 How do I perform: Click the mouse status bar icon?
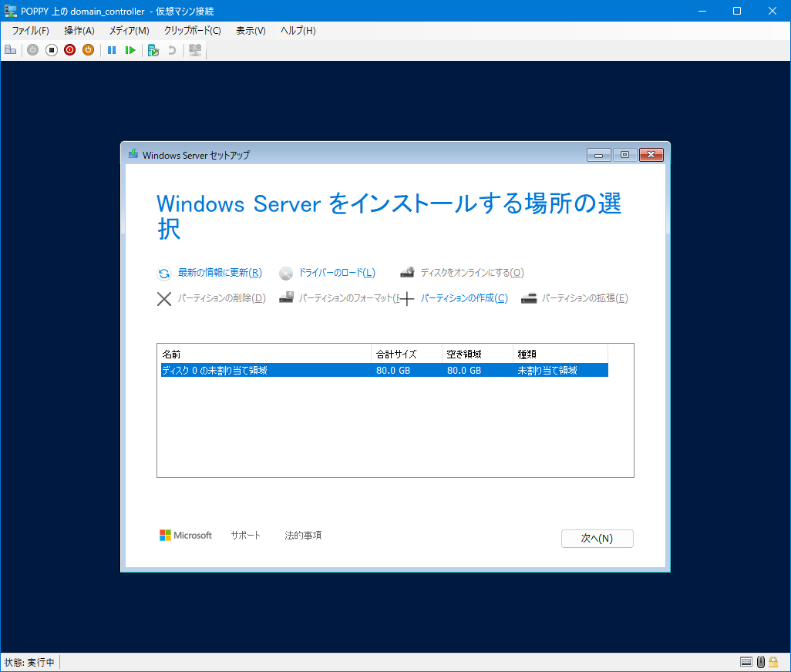tap(761, 662)
